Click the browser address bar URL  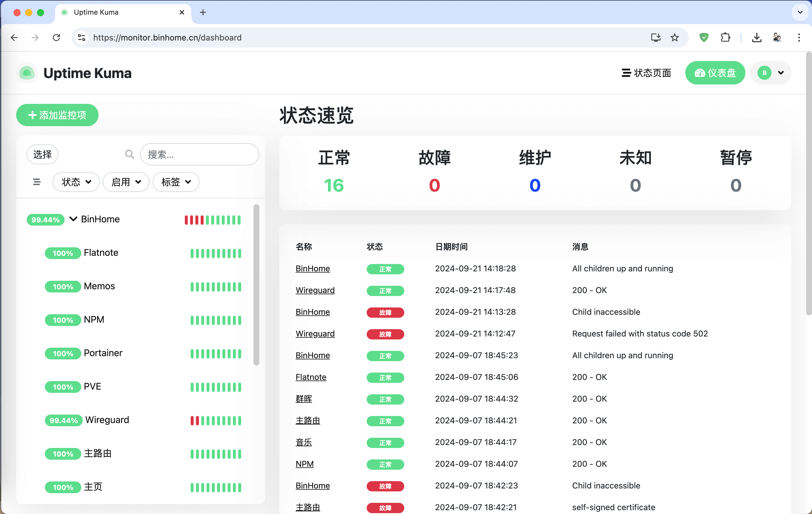coord(167,38)
